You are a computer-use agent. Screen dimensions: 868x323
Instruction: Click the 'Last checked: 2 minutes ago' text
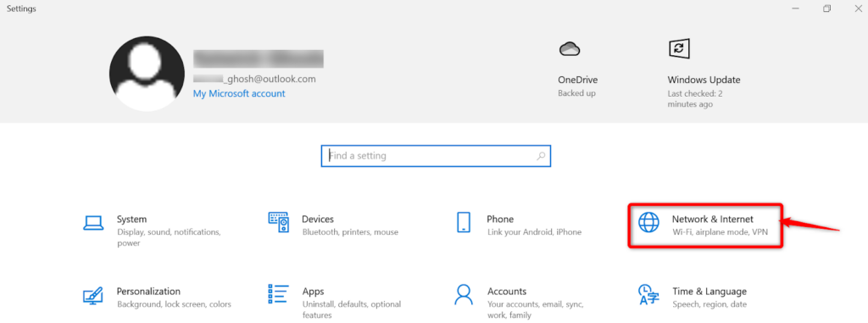pos(695,98)
